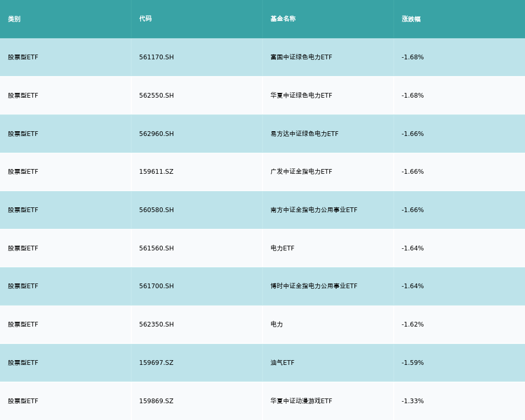This screenshot has height=420, width=525.
Task: Click 易方达中证绿色电力ETF fund name
Action: pyautogui.click(x=304, y=134)
